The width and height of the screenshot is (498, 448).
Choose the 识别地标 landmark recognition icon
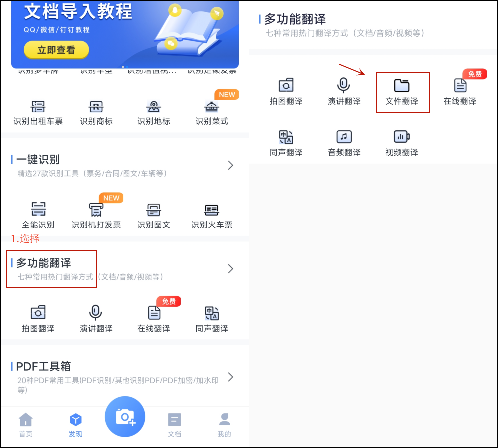[x=154, y=112]
